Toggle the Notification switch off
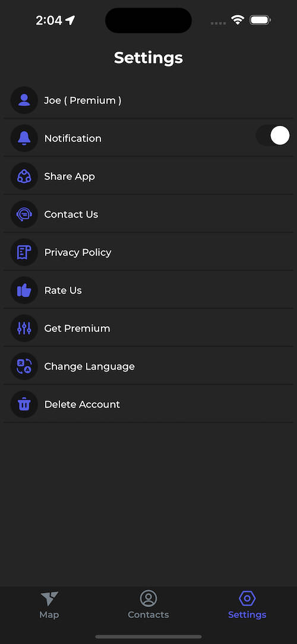Screen dimensions: 297x644 tap(273, 135)
